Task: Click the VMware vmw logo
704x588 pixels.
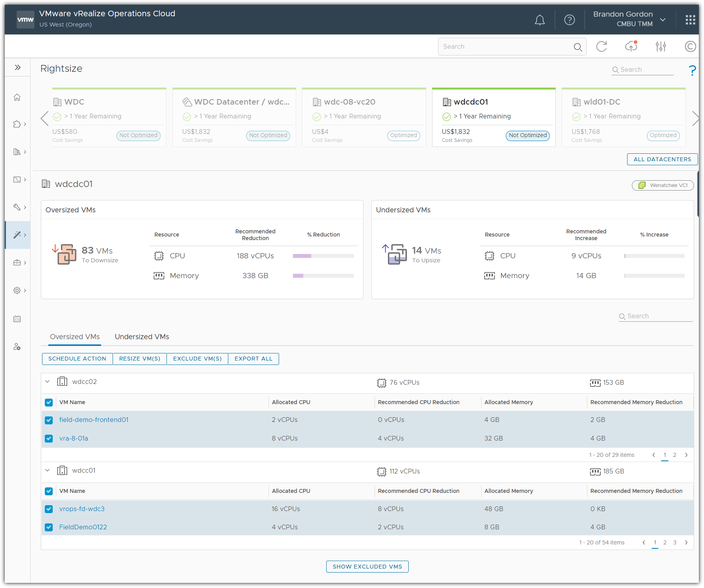Action: (x=25, y=19)
